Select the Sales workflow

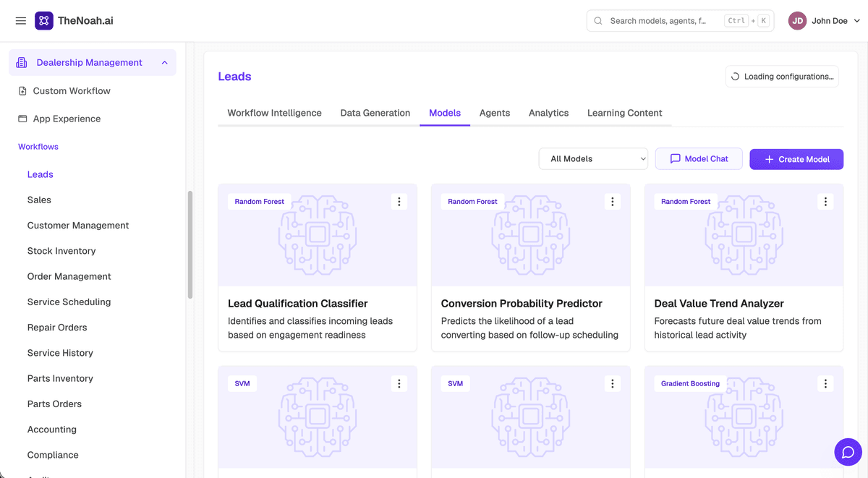pyautogui.click(x=39, y=200)
